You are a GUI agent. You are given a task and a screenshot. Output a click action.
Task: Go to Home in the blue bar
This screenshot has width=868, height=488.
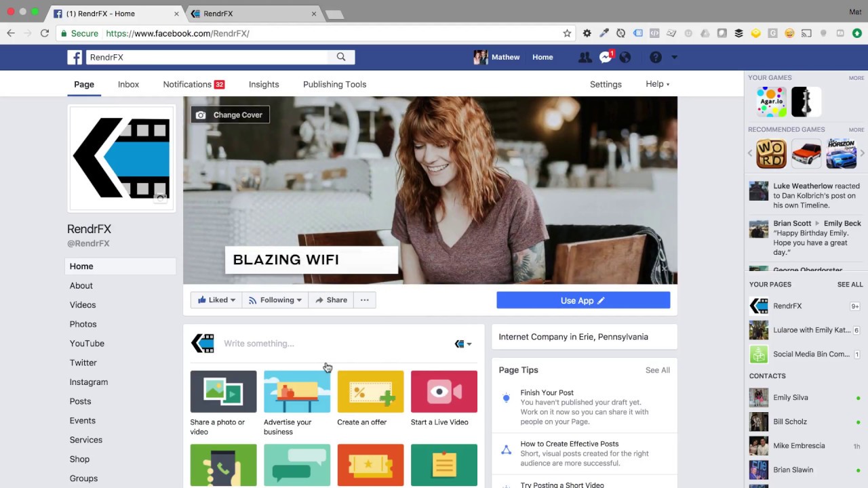point(542,58)
